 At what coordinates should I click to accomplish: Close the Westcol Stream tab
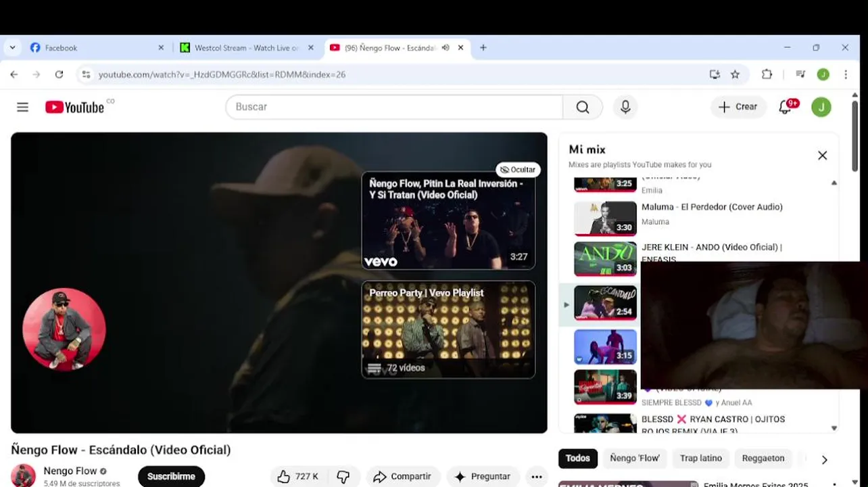click(311, 48)
